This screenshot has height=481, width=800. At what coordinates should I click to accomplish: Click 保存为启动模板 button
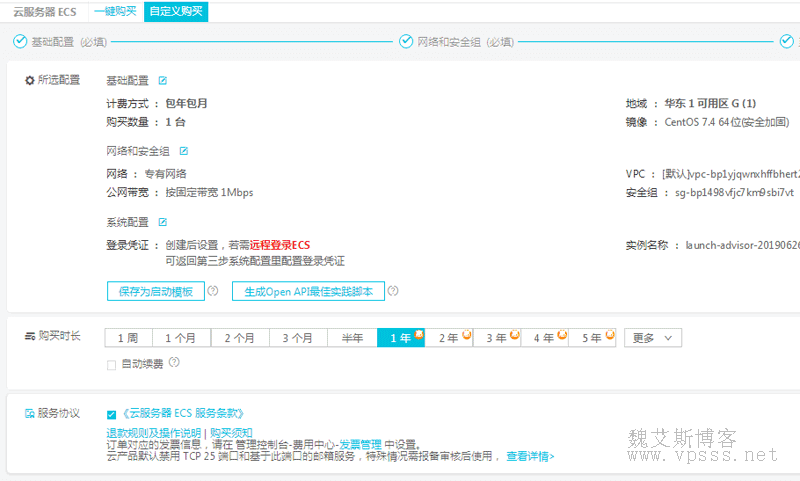[155, 291]
